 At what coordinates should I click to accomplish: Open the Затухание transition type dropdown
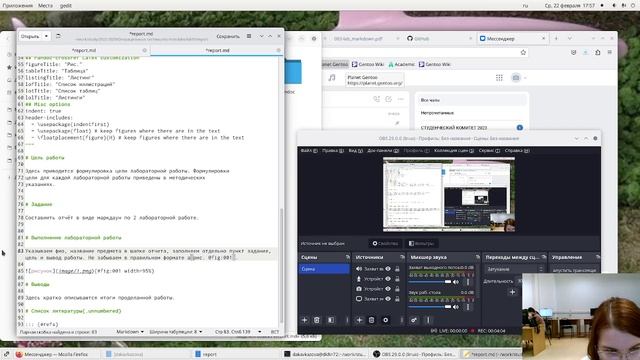[515, 269]
